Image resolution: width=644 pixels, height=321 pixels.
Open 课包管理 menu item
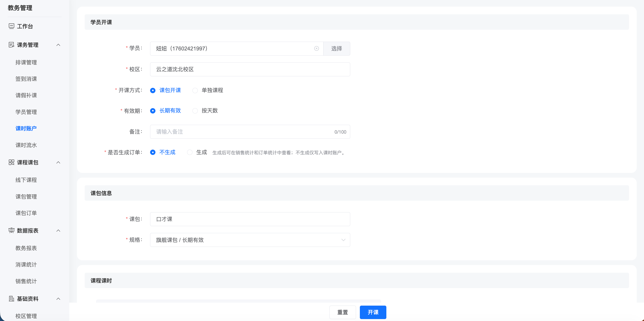tap(26, 197)
